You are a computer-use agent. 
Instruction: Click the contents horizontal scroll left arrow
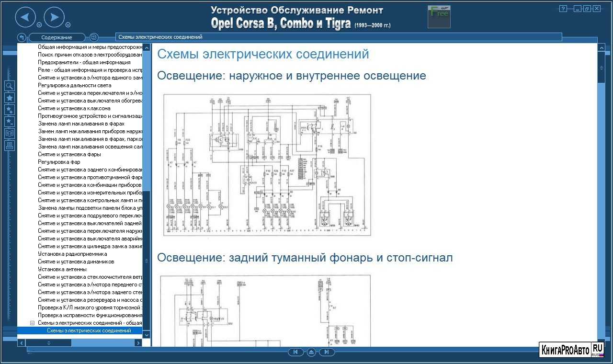coord(21,343)
